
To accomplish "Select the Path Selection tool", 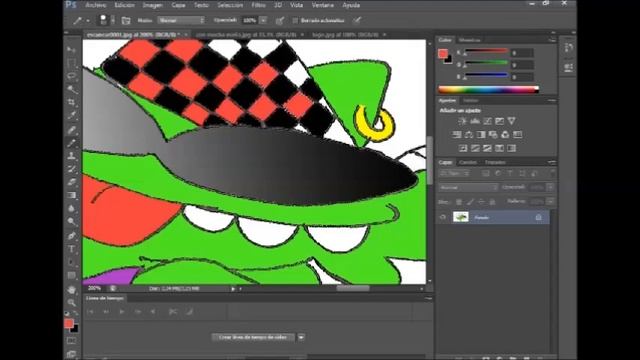I will [71, 262].
